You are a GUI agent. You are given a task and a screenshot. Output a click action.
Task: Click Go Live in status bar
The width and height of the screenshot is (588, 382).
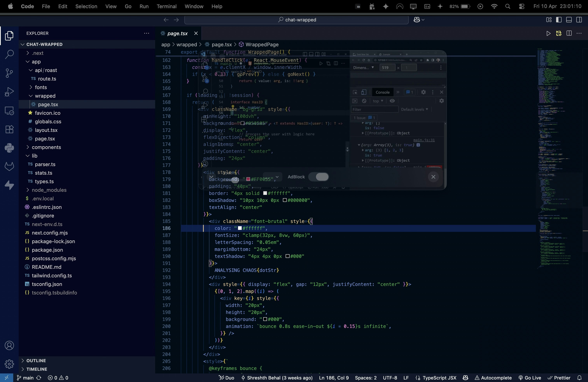pyautogui.click(x=530, y=378)
